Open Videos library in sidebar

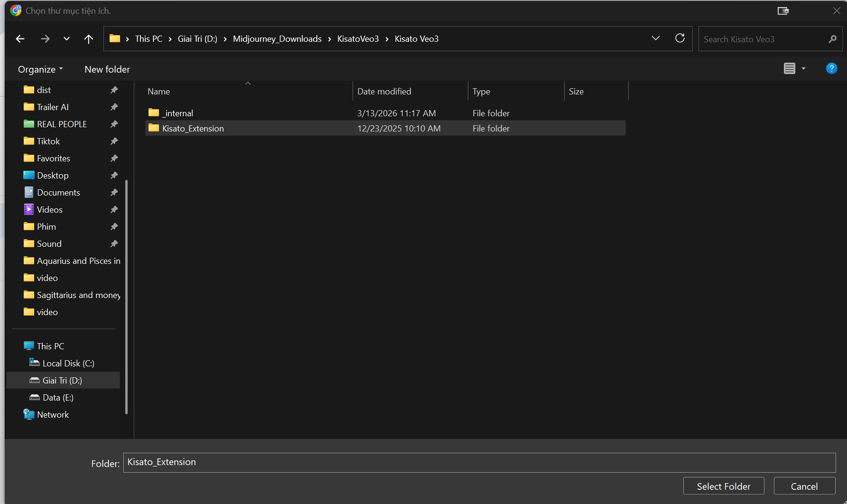click(x=49, y=209)
